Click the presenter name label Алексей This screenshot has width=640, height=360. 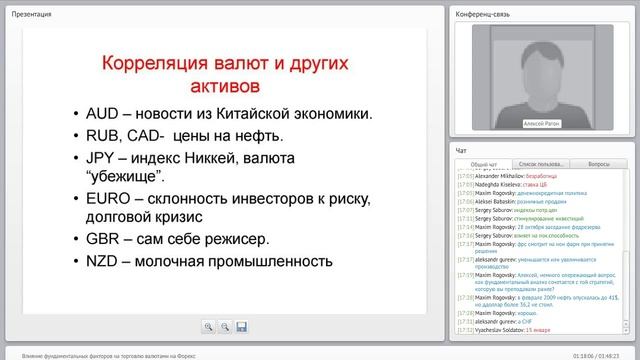[x=542, y=123]
